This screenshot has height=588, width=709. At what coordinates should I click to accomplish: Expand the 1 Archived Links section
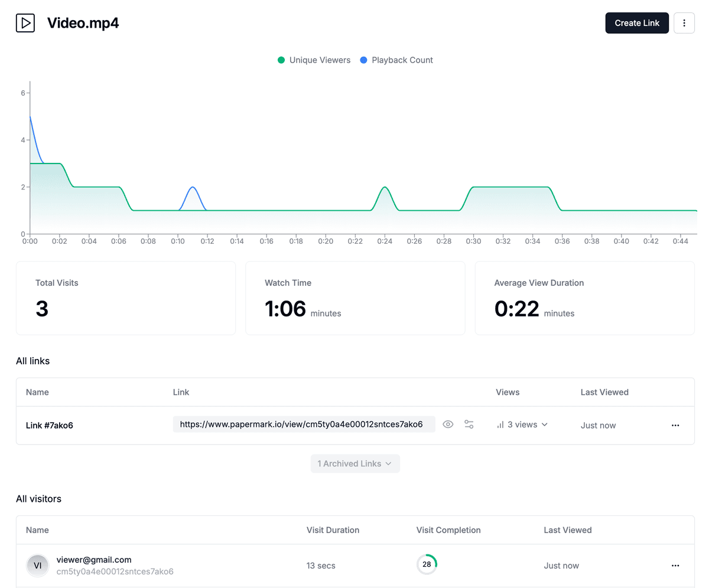[355, 463]
